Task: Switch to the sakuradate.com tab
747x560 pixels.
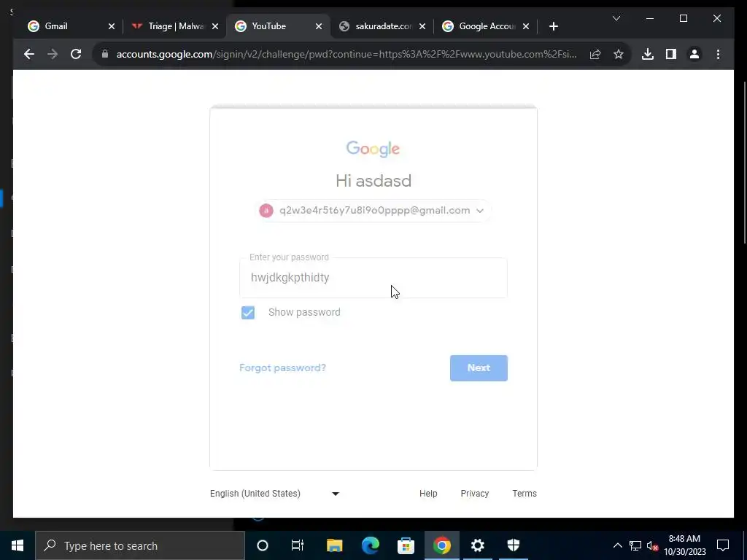Action: pyautogui.click(x=382, y=26)
